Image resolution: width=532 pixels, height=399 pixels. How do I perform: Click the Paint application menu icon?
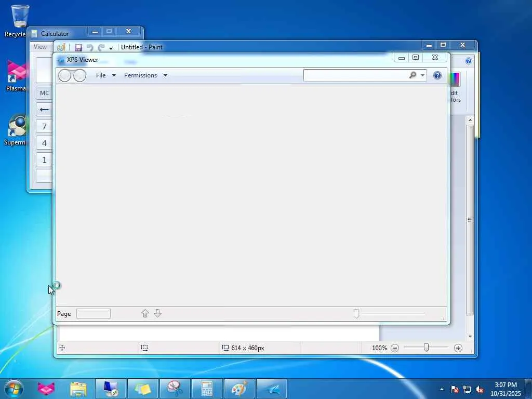pos(61,47)
